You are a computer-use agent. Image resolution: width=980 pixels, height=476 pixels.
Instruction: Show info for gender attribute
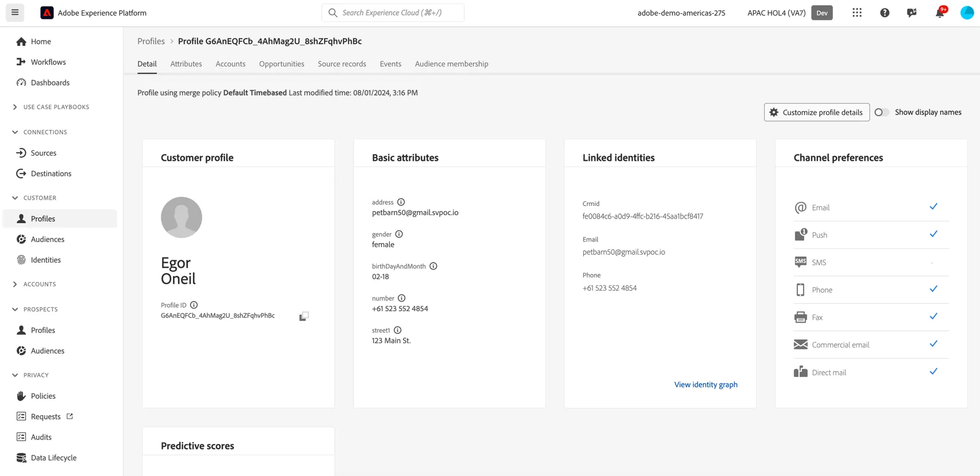399,234
